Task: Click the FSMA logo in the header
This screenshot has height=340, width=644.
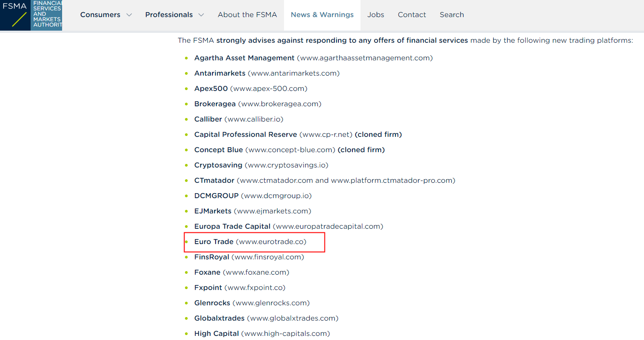Action: tap(31, 15)
